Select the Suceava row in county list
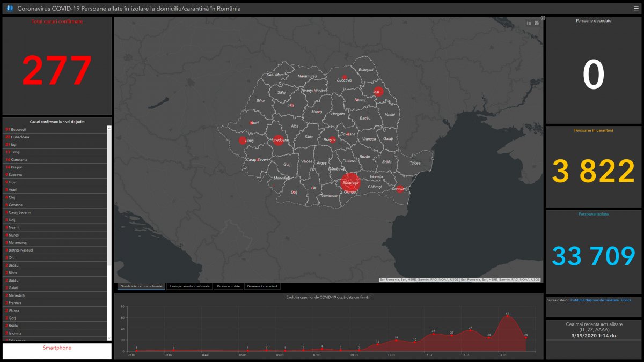The width and height of the screenshot is (644, 362). [55, 174]
